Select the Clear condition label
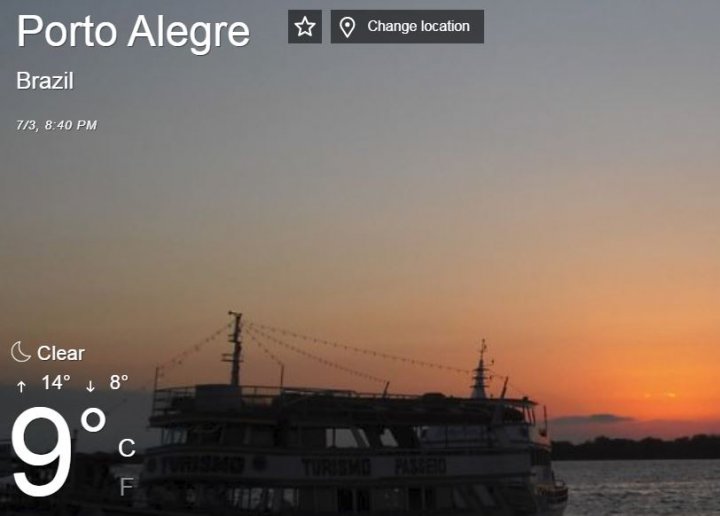 (x=61, y=353)
